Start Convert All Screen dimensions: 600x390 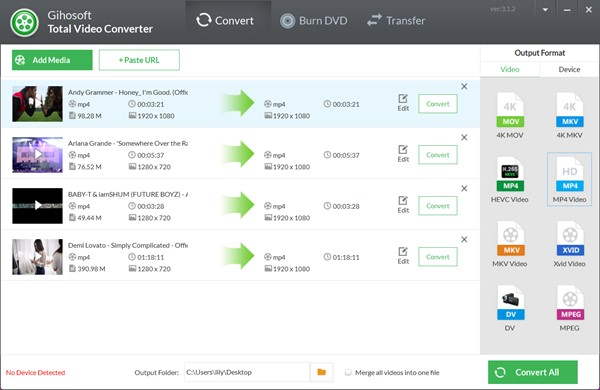pos(533,372)
